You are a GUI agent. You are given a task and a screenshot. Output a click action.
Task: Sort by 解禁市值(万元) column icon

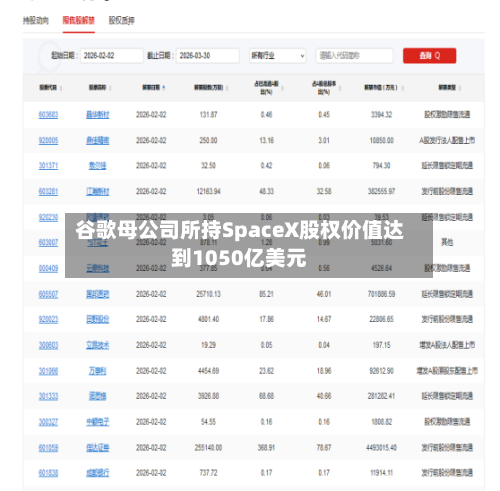403,88
